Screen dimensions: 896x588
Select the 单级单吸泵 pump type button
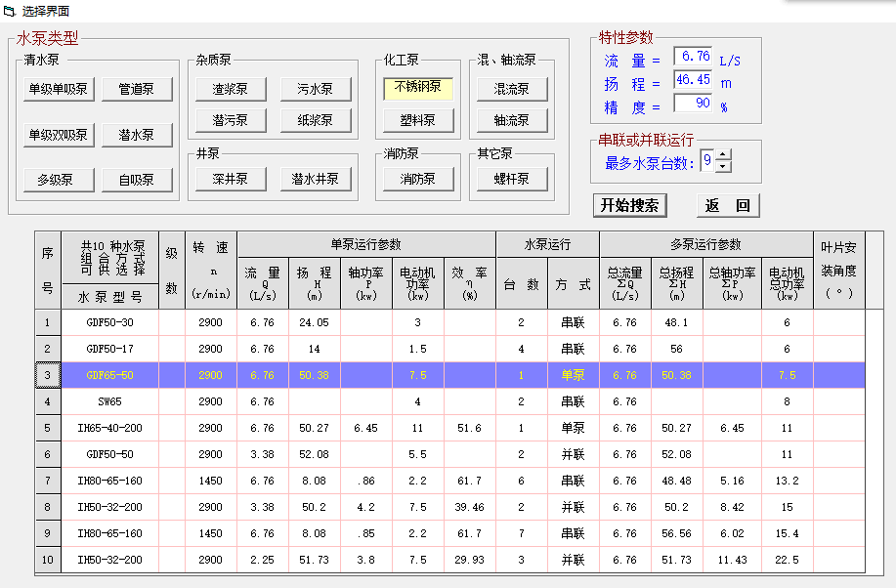pyautogui.click(x=59, y=89)
